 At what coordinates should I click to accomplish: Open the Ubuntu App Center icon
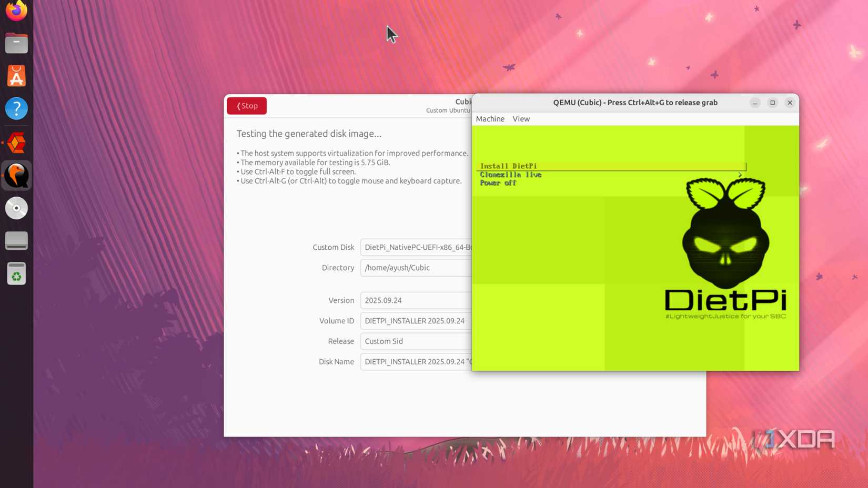click(x=16, y=75)
